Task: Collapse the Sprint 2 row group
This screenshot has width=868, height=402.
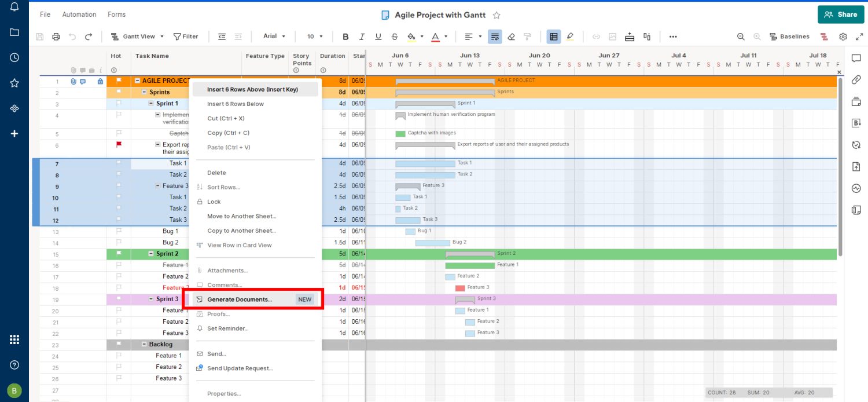Action: [151, 254]
